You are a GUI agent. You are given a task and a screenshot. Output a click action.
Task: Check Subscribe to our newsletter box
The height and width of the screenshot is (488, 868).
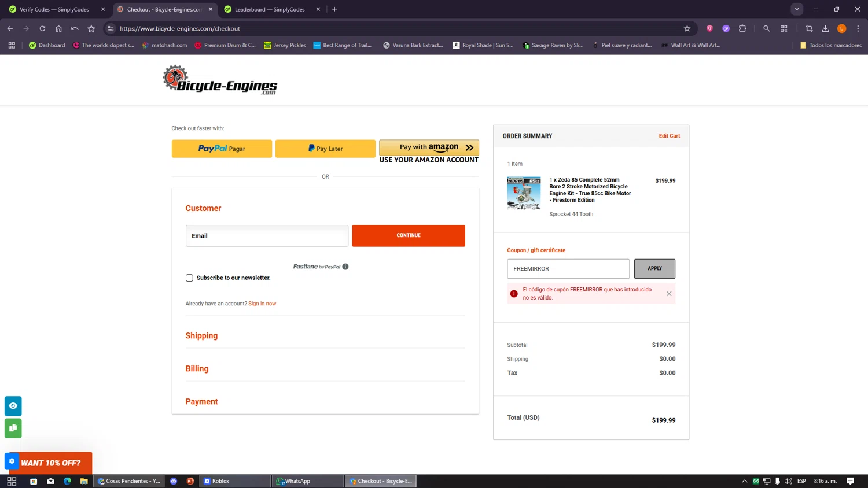pyautogui.click(x=189, y=278)
